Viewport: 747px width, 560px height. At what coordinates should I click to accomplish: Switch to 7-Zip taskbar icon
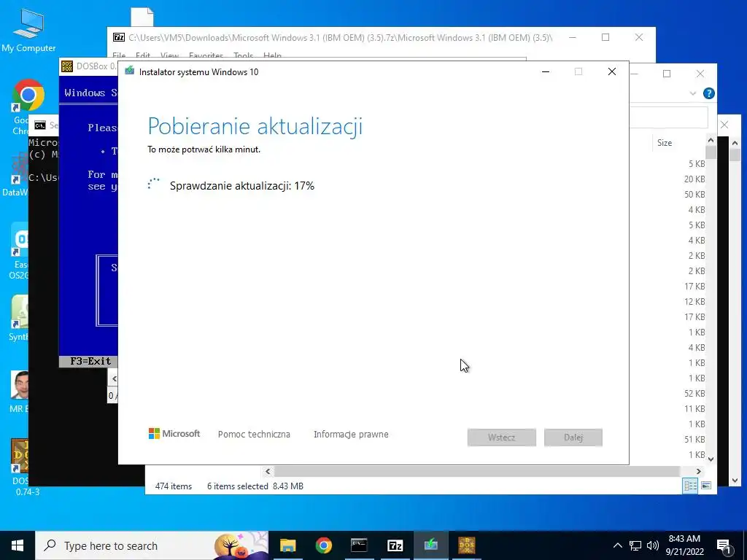pyautogui.click(x=395, y=545)
